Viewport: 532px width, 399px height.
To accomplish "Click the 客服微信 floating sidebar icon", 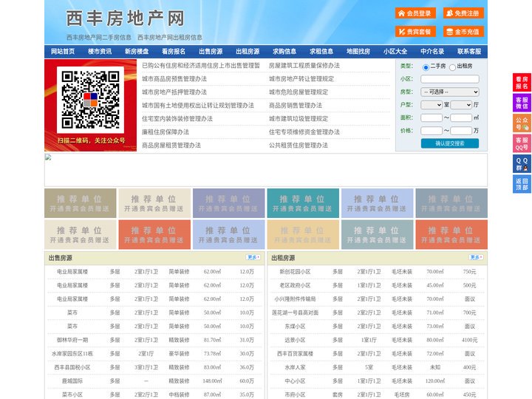I will point(522,103).
